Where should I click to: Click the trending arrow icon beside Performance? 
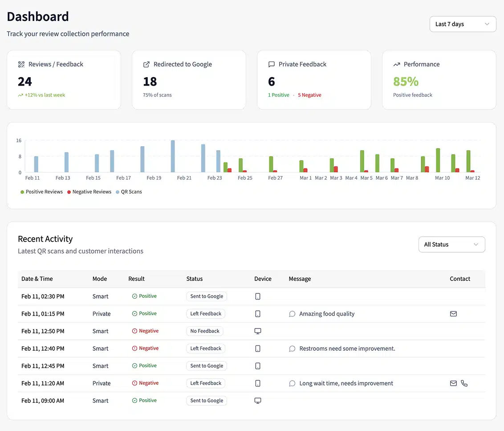tap(397, 64)
